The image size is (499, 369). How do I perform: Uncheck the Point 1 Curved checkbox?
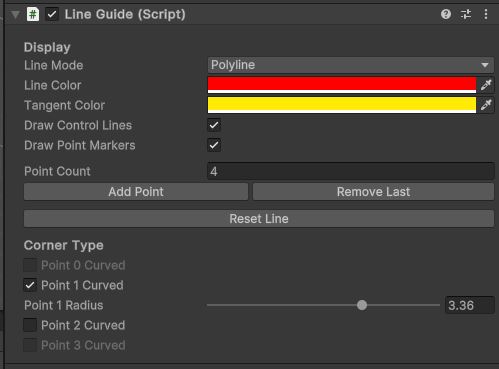[x=30, y=285]
